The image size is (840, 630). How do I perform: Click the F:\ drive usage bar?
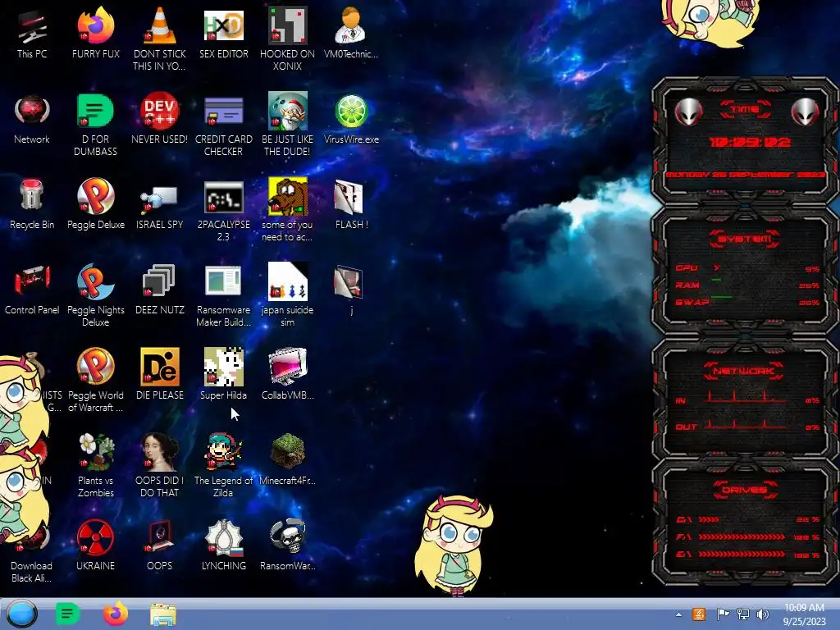[742, 536]
